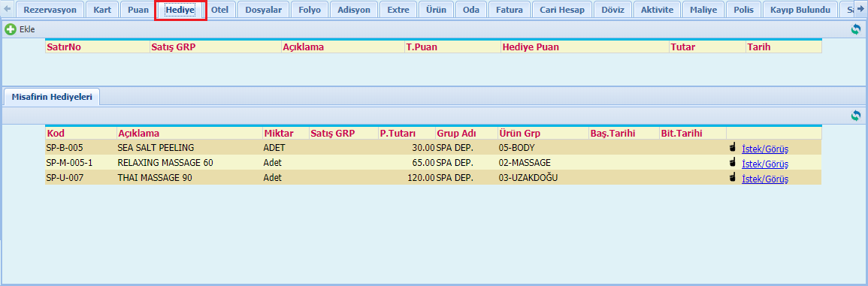Go to the Cari Hesap tab
Viewport: 868px width, 286px height.
[x=562, y=10]
